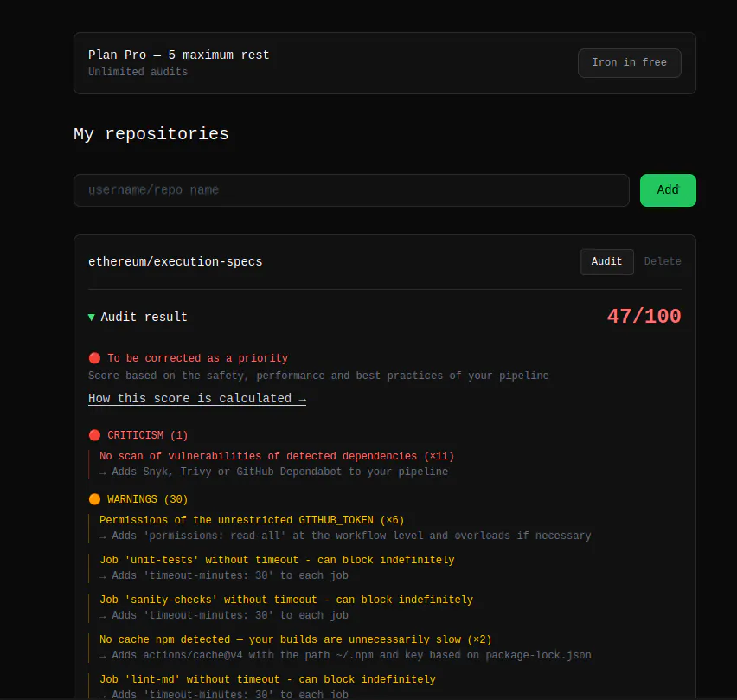The height and width of the screenshot is (700, 737).
Task: Click the 'Score based on the safety' description
Action: 318,376
